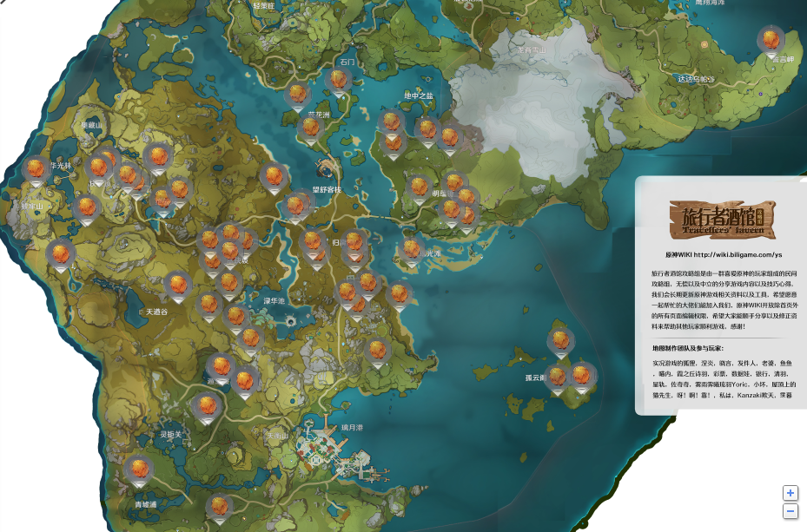Zoom out with the minus button
The width and height of the screenshot is (807, 532).
pyautogui.click(x=790, y=511)
